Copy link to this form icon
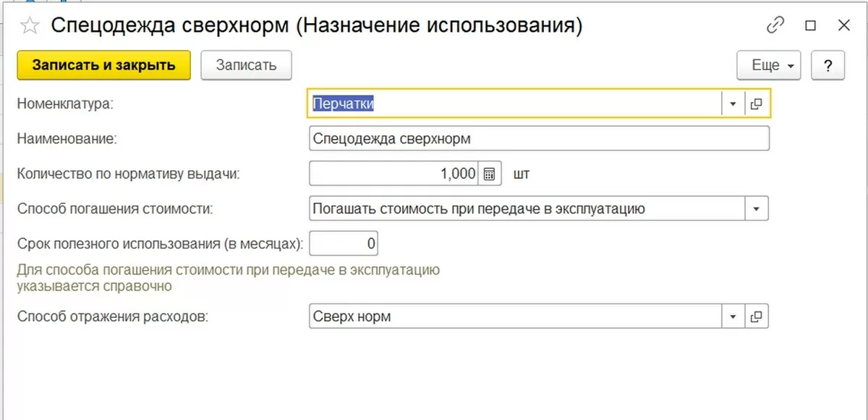 click(775, 25)
